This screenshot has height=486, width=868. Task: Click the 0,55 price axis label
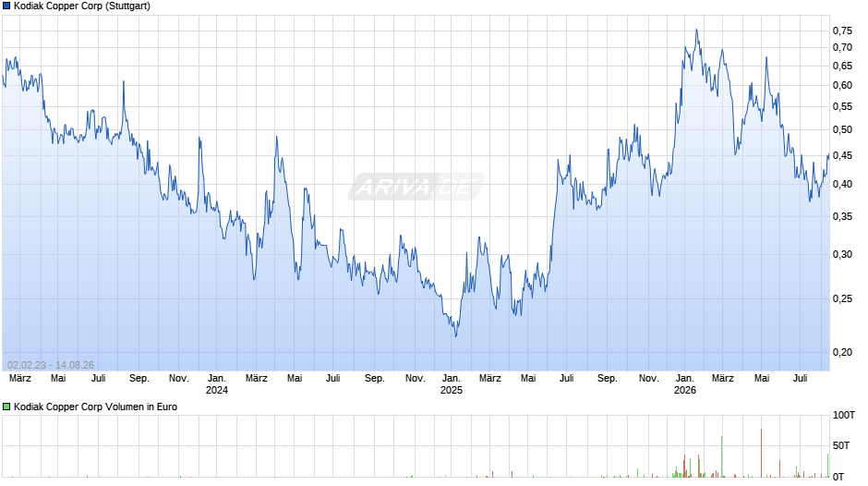click(x=842, y=106)
